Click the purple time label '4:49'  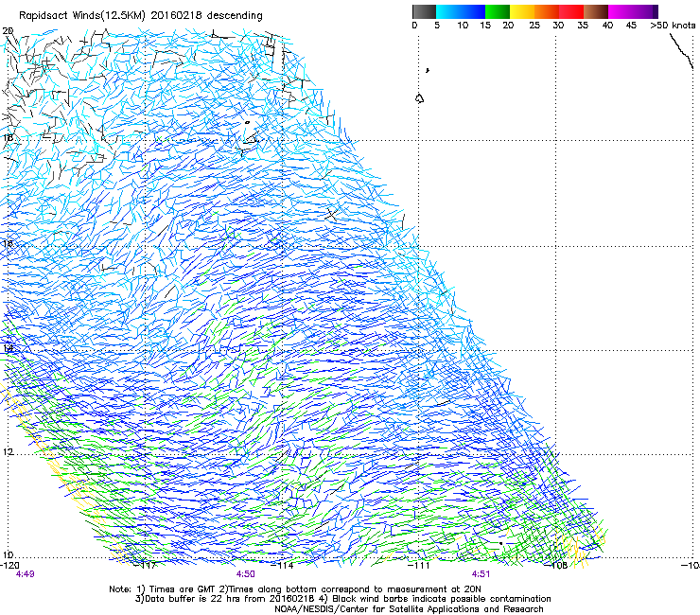coord(25,574)
